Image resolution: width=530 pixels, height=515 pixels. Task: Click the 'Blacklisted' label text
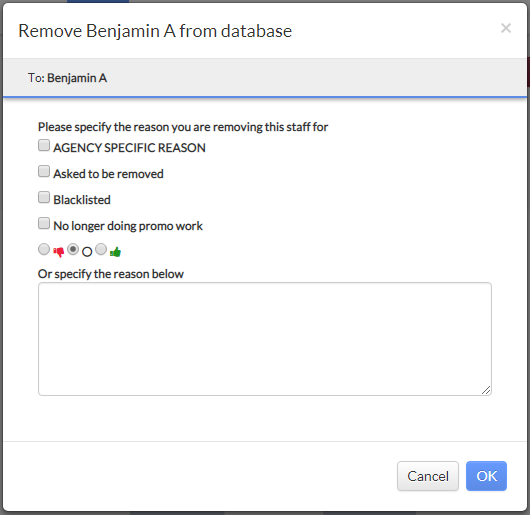pyautogui.click(x=82, y=200)
